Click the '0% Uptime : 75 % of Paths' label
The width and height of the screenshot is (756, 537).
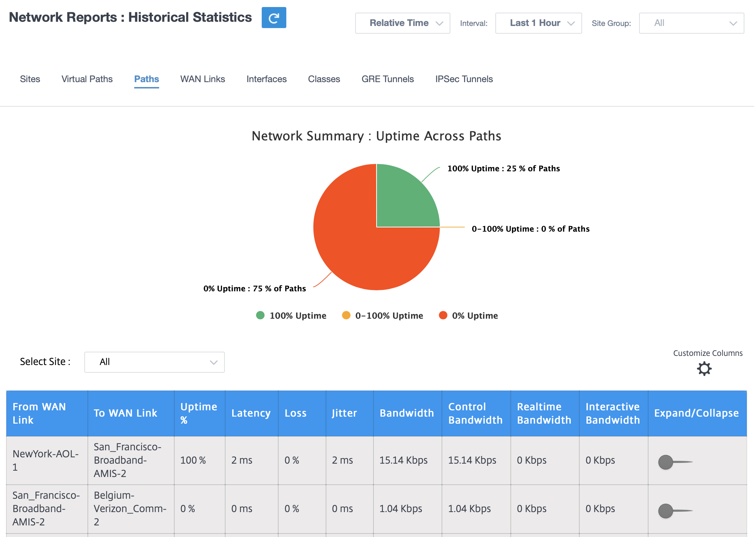point(255,289)
